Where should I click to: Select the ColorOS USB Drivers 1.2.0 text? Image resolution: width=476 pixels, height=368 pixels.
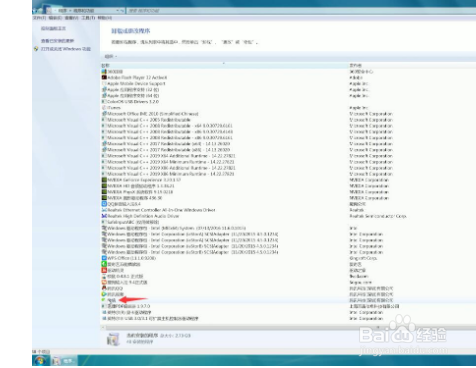(133, 102)
